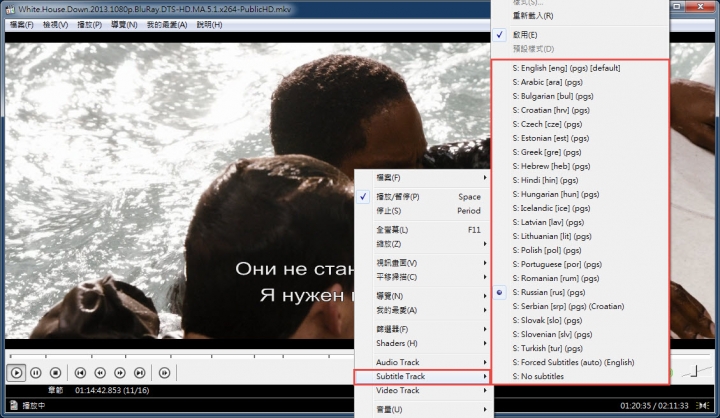Select Hindi [hin] (pgs) subtitle
720x418 pixels.
coord(580,180)
